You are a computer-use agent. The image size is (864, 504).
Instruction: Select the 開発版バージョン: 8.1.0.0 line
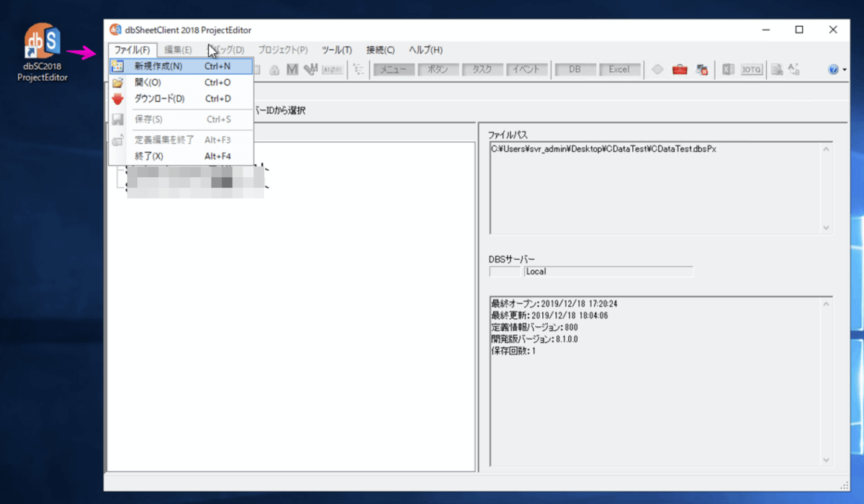534,339
